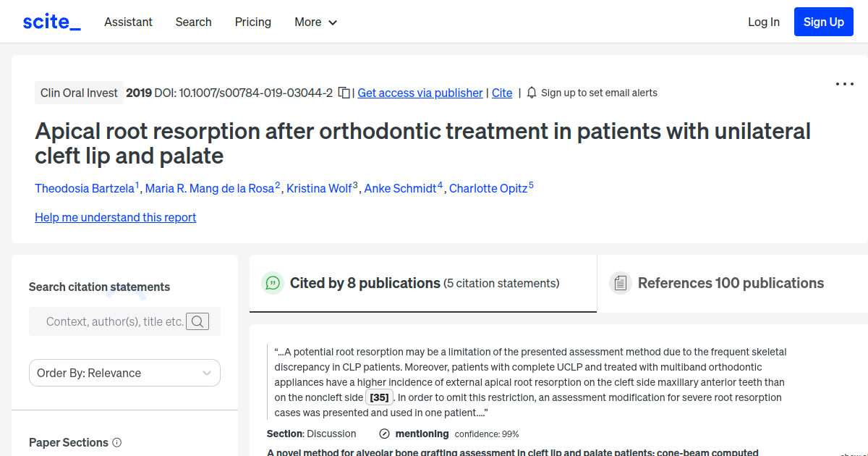This screenshot has width=868, height=456.
Task: Open the Pricing menu item
Action: coord(252,22)
